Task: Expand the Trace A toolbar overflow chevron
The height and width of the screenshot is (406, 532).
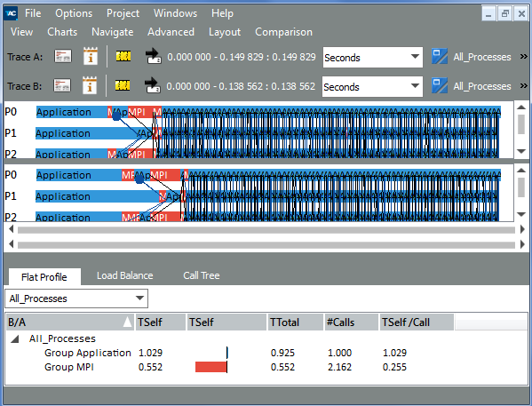Action: [523, 57]
